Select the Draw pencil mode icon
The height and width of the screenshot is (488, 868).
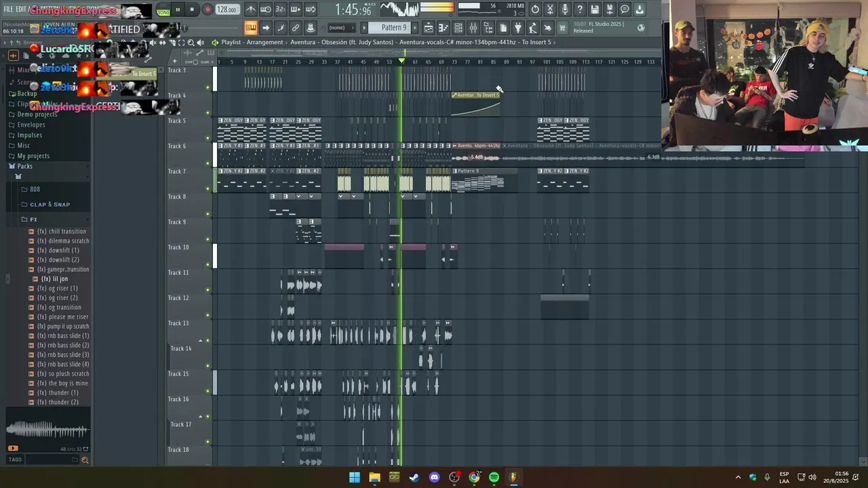[x=281, y=28]
